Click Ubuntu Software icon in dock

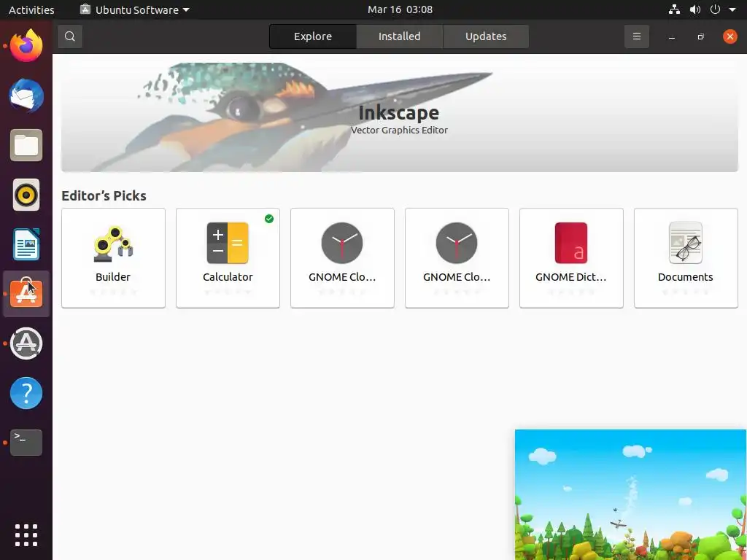pyautogui.click(x=26, y=294)
